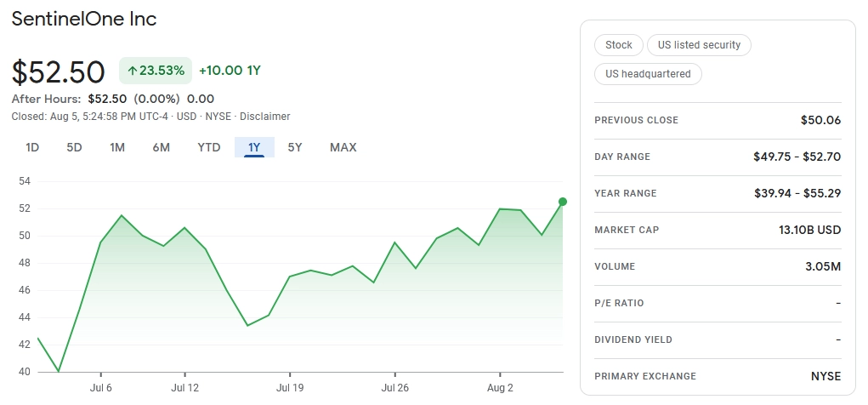Click the Jul 6 axis label

tap(101, 388)
